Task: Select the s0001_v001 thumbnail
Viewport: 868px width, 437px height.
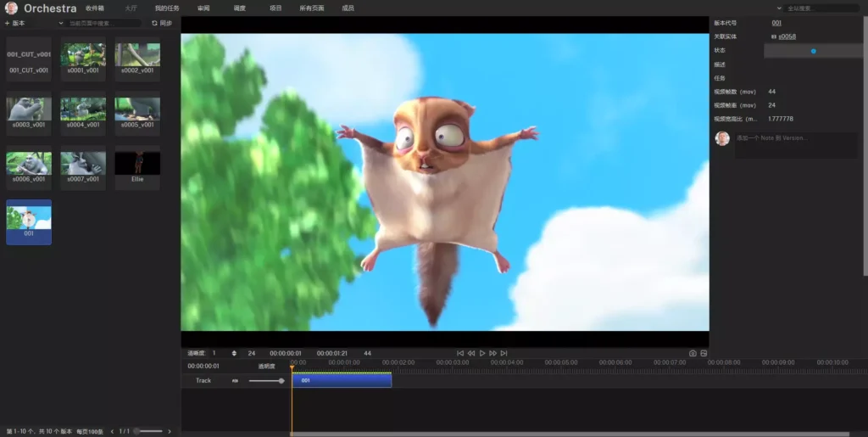Action: [83, 59]
